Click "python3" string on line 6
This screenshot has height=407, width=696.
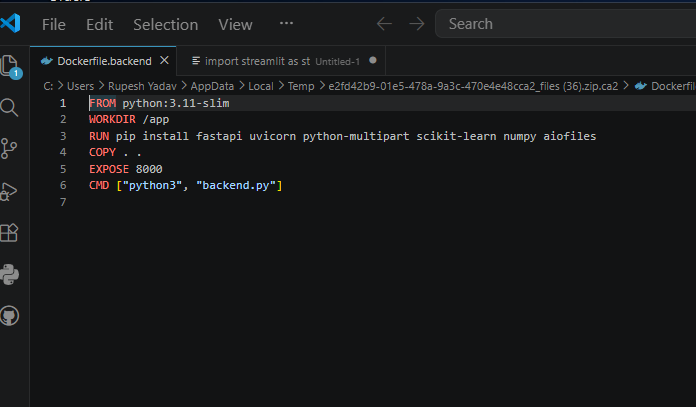click(152, 185)
